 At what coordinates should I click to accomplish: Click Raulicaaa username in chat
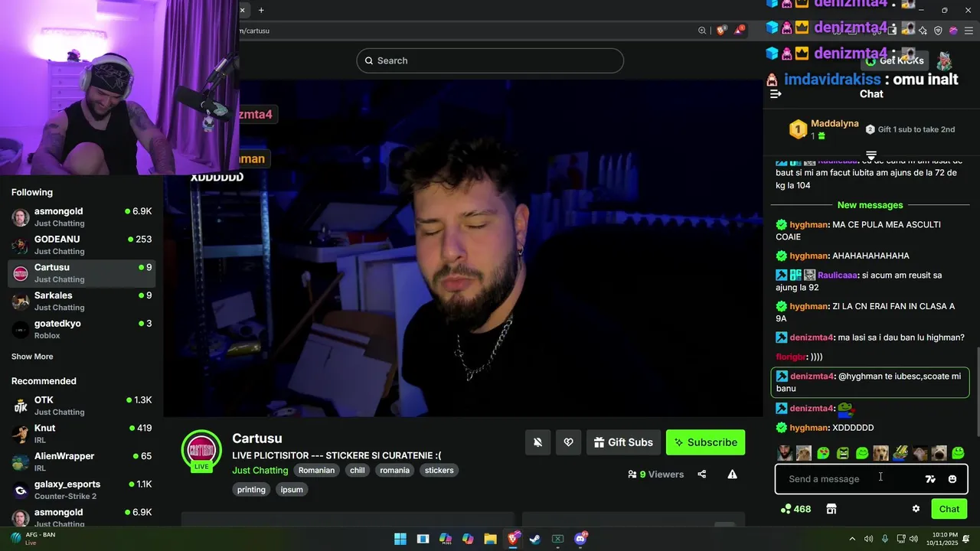[x=838, y=275]
